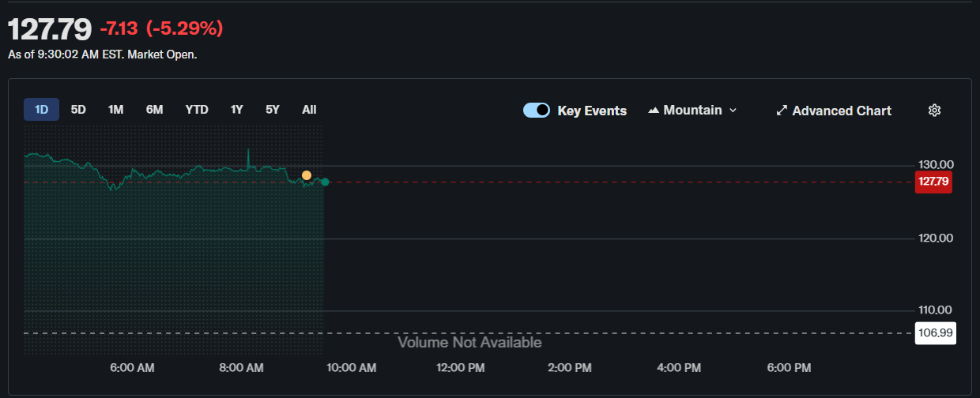Click the red 127.79 price label
The height and width of the screenshot is (398, 980).
[933, 182]
